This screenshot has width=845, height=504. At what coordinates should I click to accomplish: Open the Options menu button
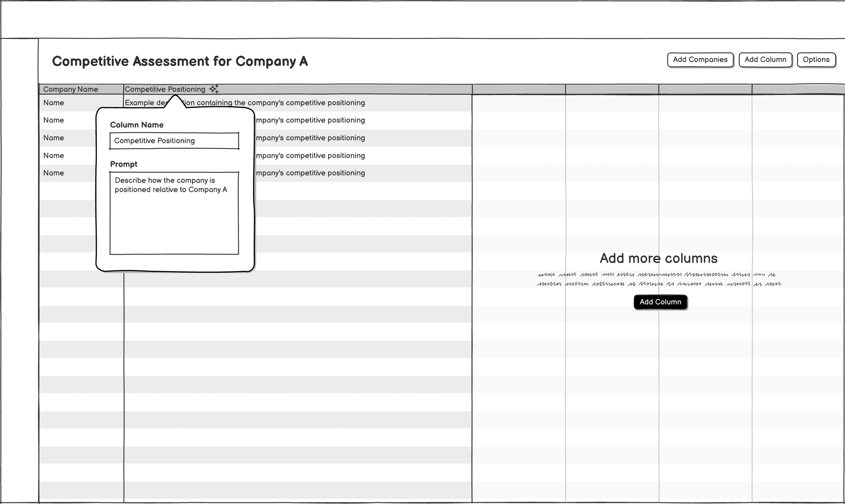coord(816,60)
